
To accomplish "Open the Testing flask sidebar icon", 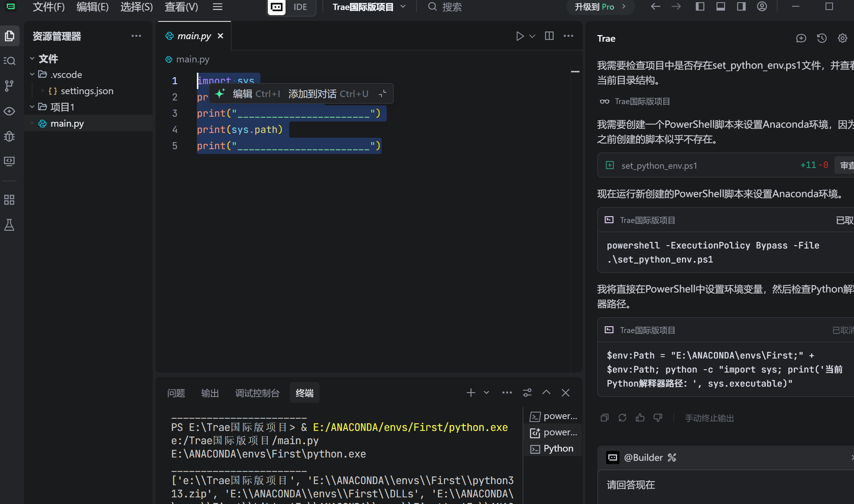I will pyautogui.click(x=9, y=225).
